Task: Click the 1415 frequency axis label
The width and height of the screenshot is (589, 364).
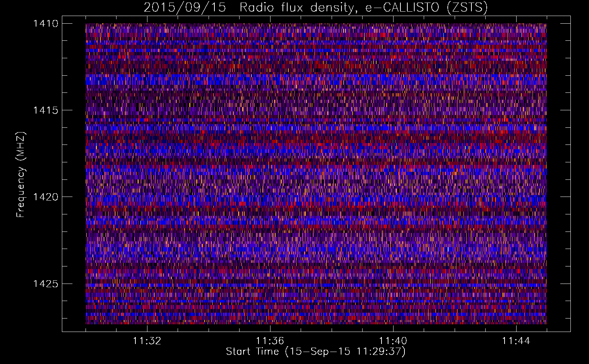Action: point(45,110)
